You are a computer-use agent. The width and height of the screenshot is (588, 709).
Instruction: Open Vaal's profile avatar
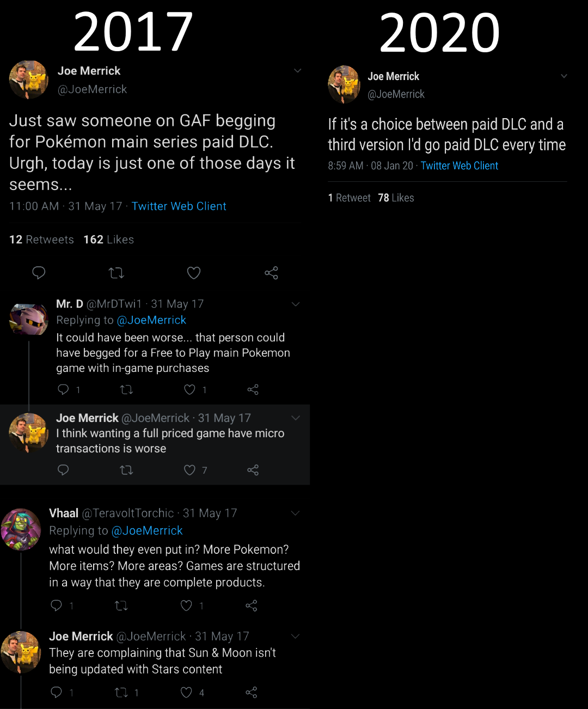pos(21,529)
